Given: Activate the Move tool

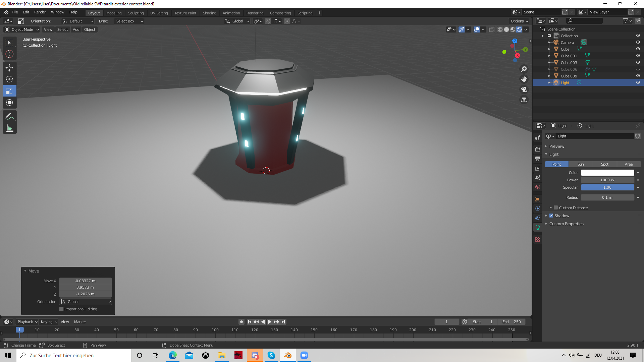Looking at the screenshot, I should (x=9, y=68).
